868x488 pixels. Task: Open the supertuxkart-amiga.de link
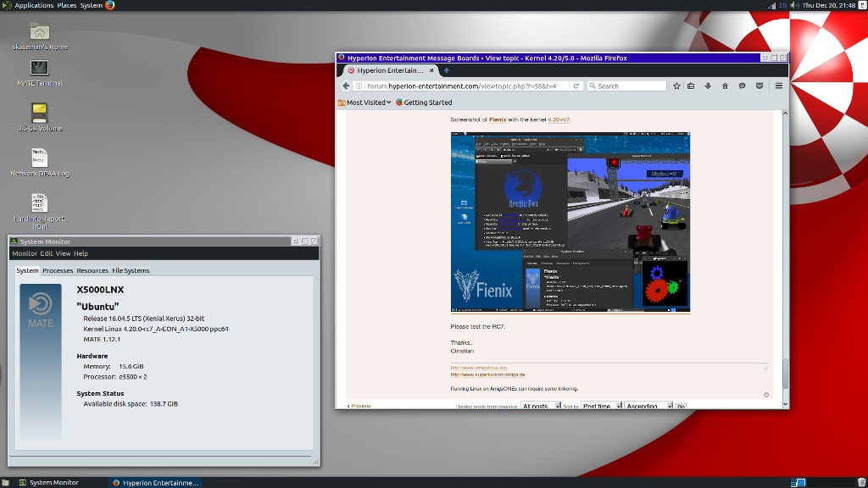tap(487, 374)
